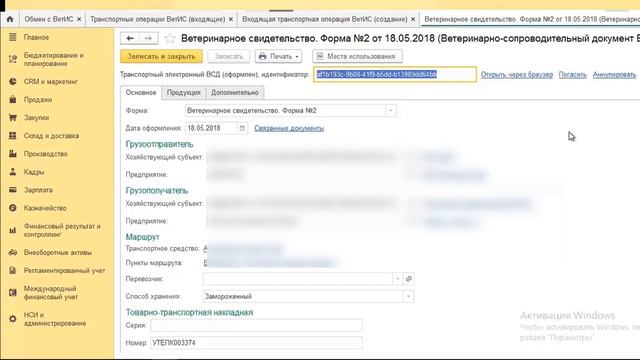Switch to Транспортные операции ВетИС (входящие) tab
The image size is (640, 360).
[x=158, y=19]
